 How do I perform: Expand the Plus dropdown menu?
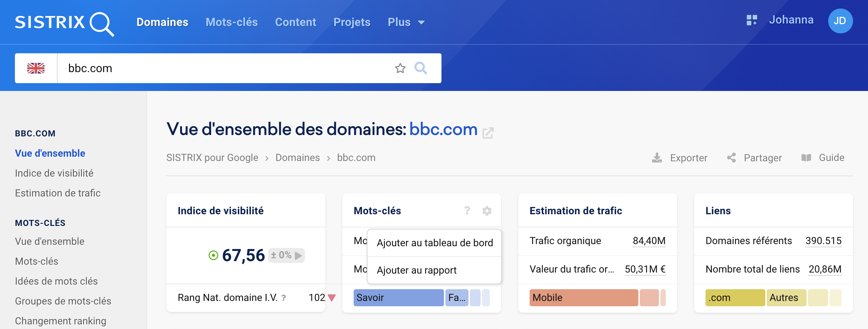coord(406,22)
